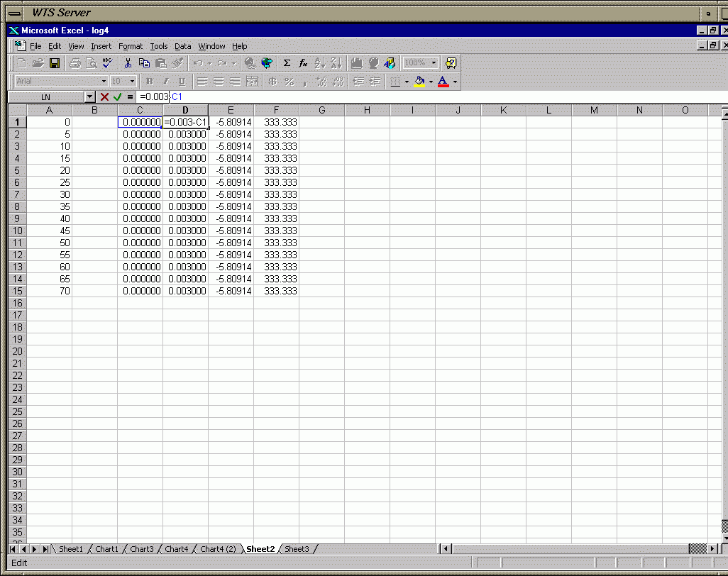Select column F header
The width and height of the screenshot is (728, 576).
click(276, 110)
